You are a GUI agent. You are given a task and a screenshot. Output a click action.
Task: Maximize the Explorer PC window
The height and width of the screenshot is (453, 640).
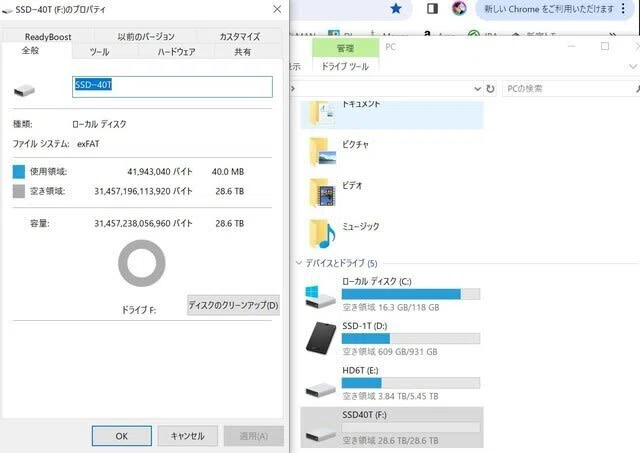click(605, 46)
